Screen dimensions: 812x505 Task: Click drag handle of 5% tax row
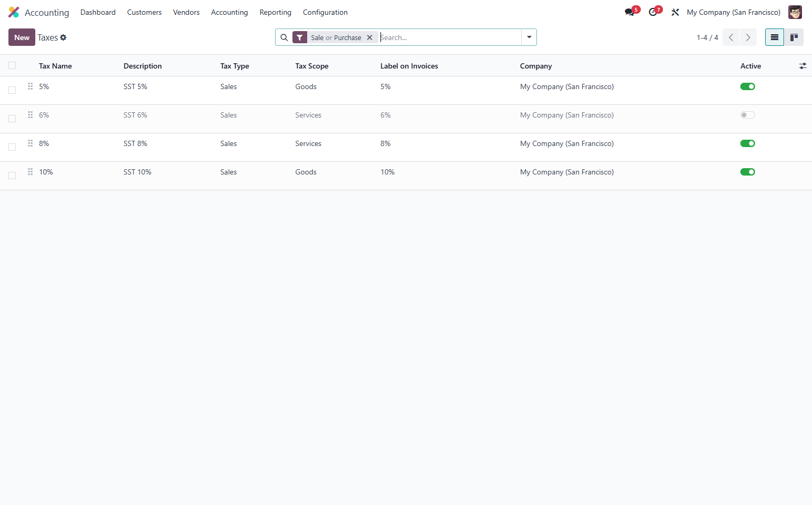(x=31, y=86)
